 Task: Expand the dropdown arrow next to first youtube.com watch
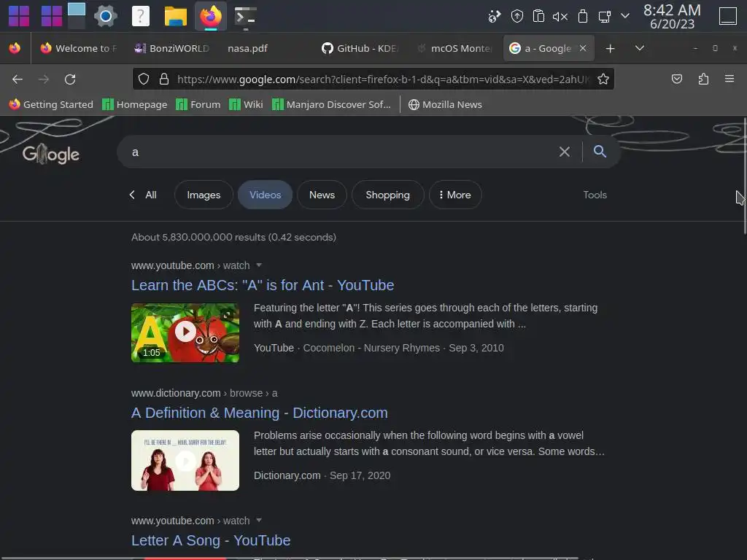[x=259, y=265]
